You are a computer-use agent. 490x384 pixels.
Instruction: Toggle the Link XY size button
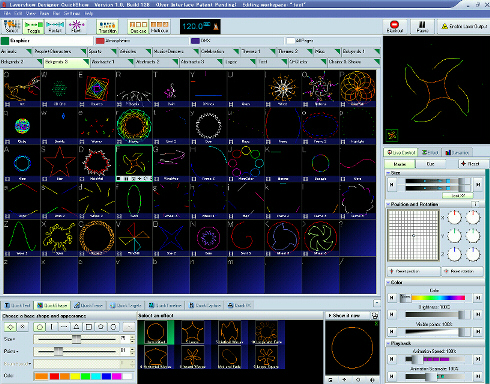pyautogui.click(x=458, y=196)
